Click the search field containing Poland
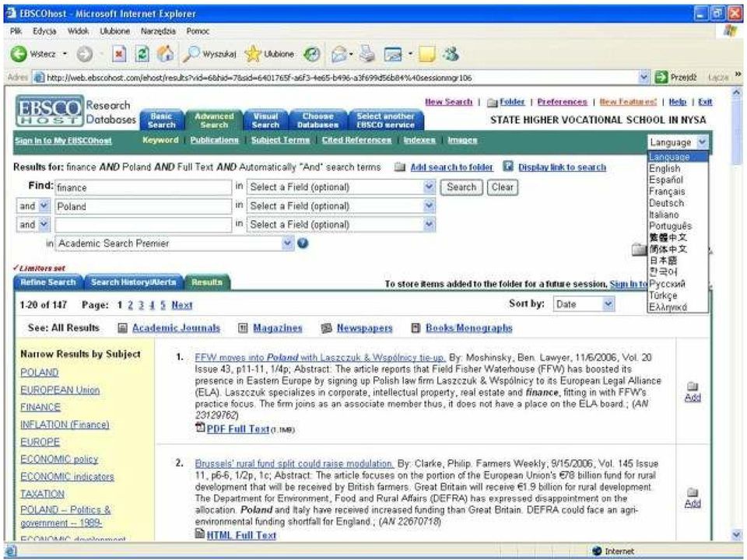Screen dimensions: 747x560 click(x=143, y=206)
